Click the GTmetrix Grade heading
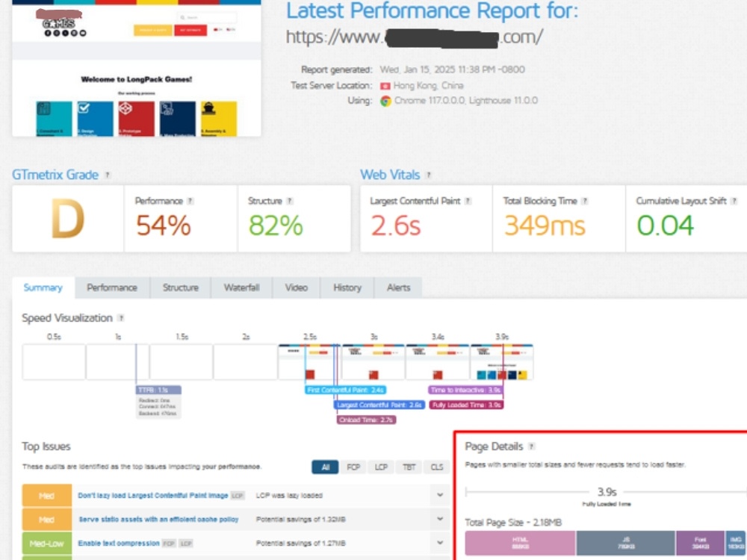This screenshot has height=560, width=747. coord(55,175)
